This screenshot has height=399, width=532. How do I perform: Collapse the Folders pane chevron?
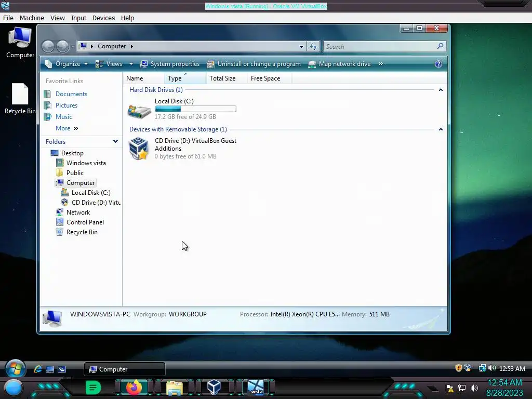point(115,141)
